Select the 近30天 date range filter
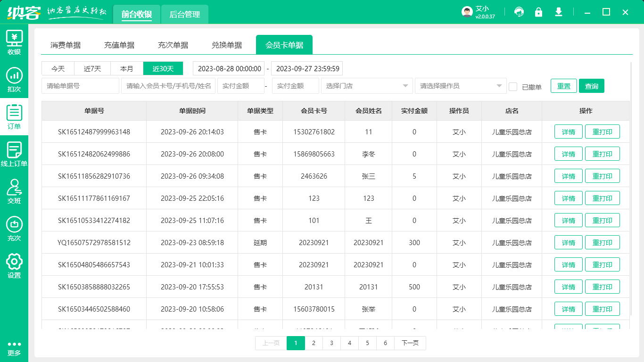This screenshot has height=362, width=644. click(x=163, y=68)
